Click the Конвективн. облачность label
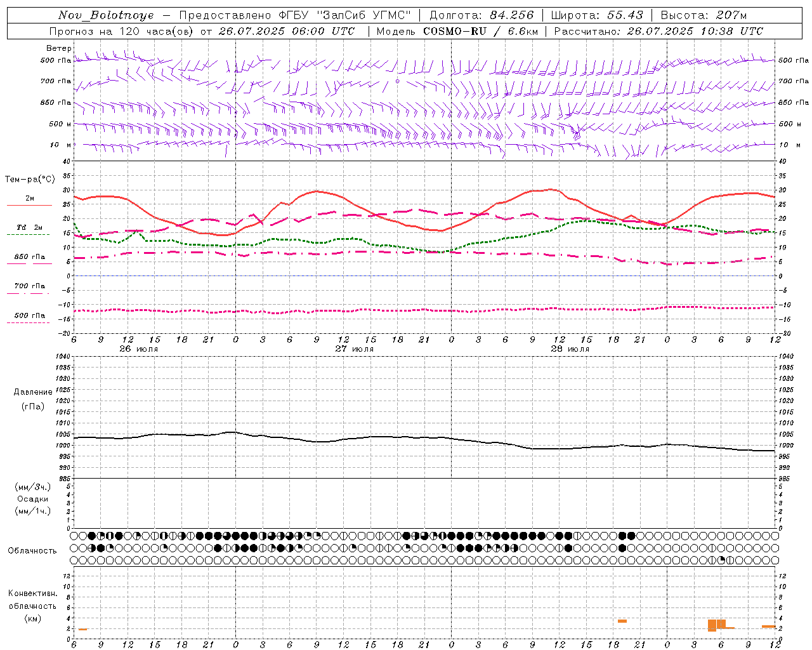 [x=32, y=600]
